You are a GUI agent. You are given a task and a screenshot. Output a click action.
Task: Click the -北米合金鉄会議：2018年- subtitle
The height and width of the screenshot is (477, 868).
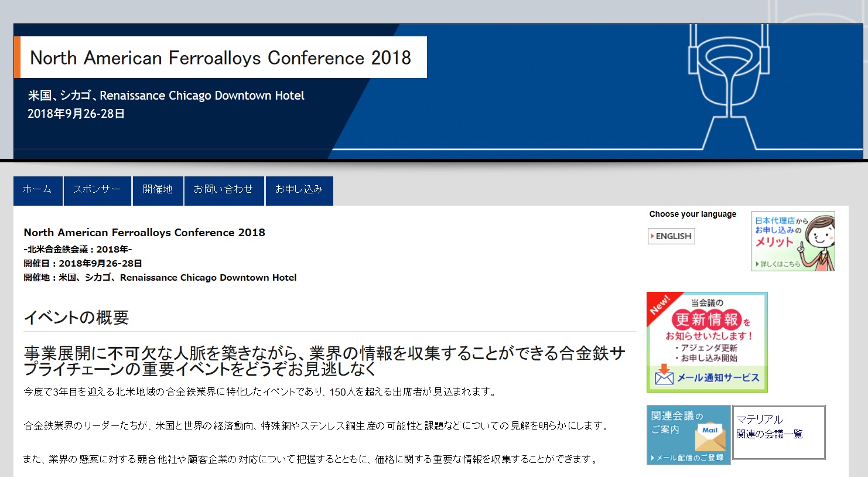tap(78, 249)
